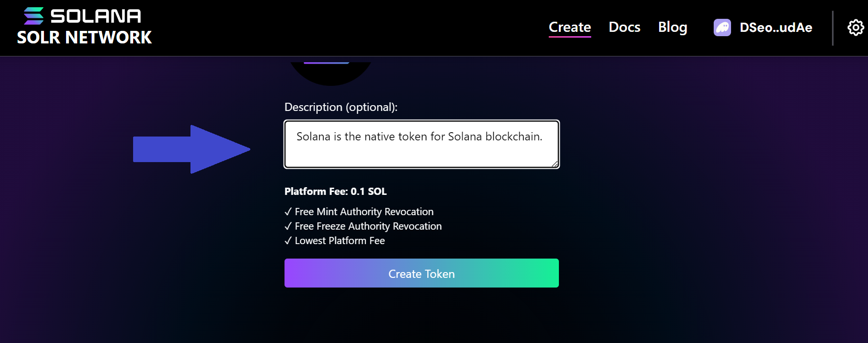Click the checkmark beside Free Freeze Authority Revocation
The image size is (868, 343).
pyautogui.click(x=288, y=226)
